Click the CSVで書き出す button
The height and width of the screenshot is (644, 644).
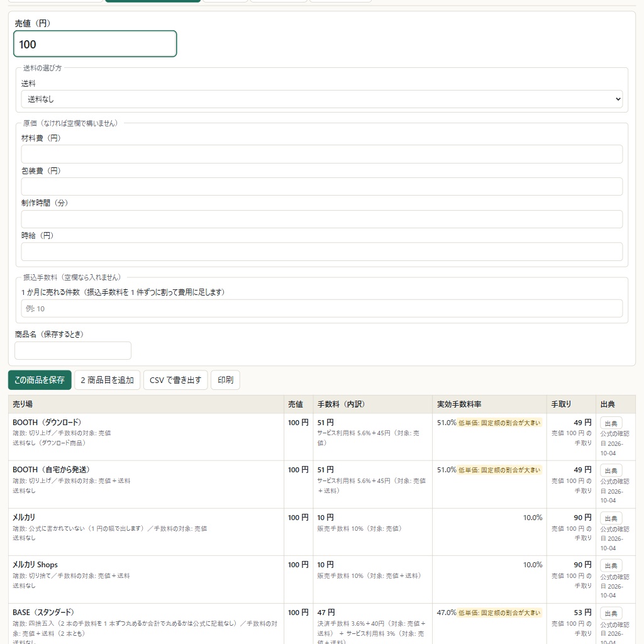coord(175,380)
